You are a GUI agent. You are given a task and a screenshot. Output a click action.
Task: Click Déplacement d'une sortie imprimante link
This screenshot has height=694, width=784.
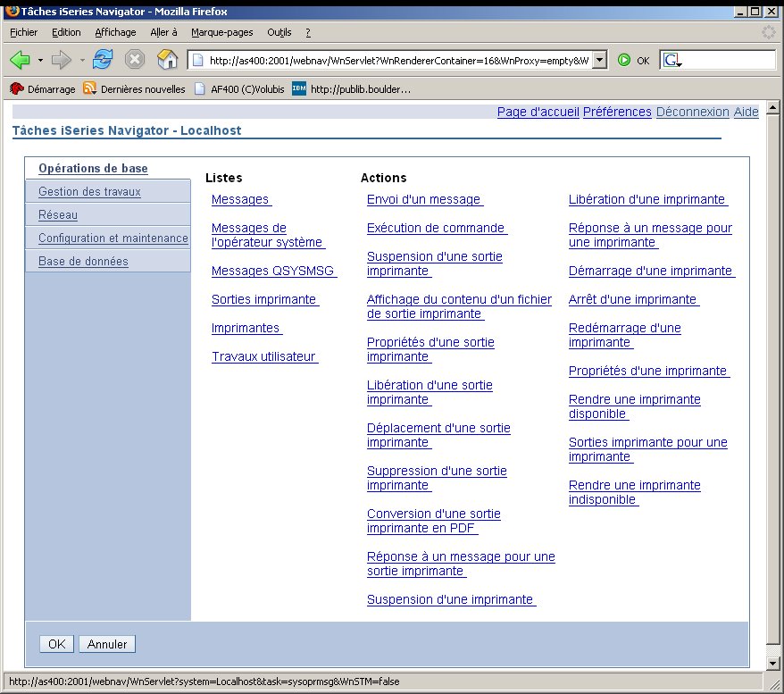point(438,435)
